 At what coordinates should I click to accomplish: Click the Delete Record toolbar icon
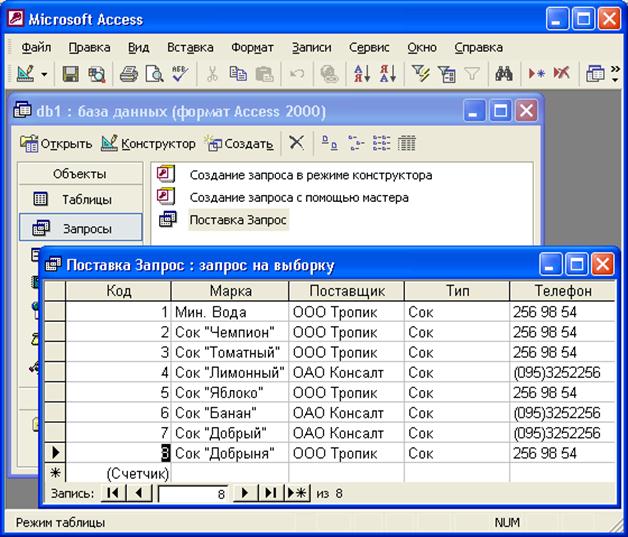tap(561, 74)
